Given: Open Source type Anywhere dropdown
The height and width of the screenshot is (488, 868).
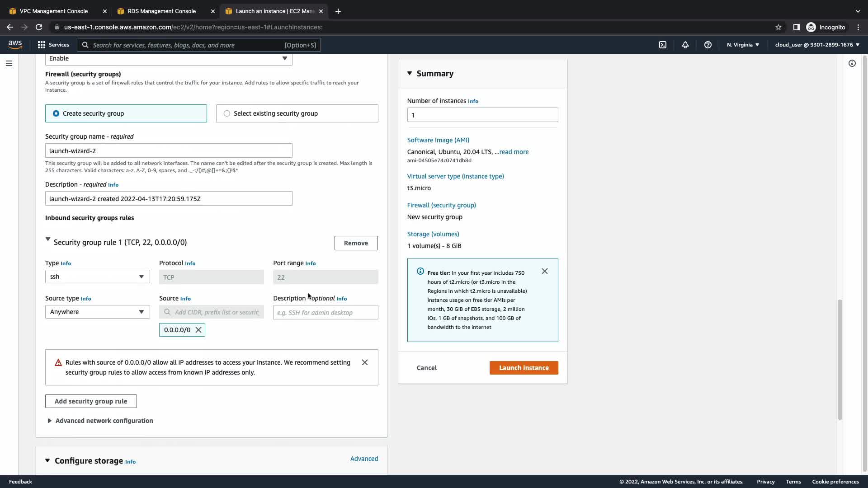Looking at the screenshot, I should point(97,312).
